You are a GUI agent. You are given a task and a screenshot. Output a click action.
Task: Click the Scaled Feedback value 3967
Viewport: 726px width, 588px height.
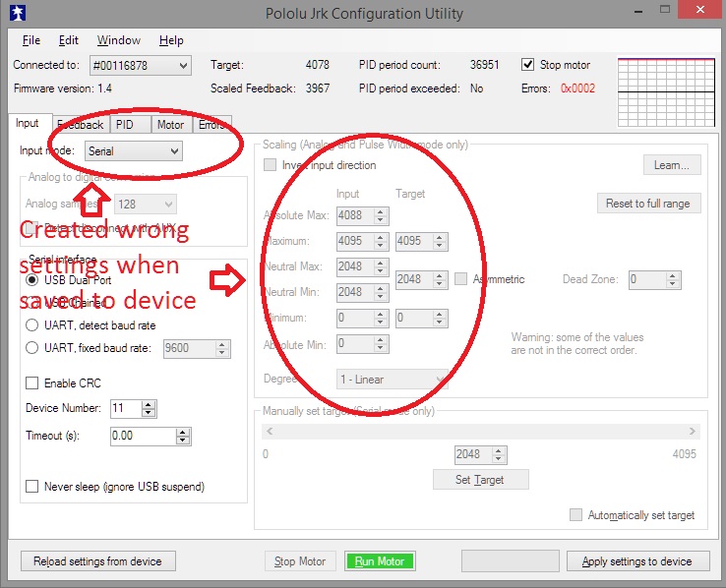318,88
